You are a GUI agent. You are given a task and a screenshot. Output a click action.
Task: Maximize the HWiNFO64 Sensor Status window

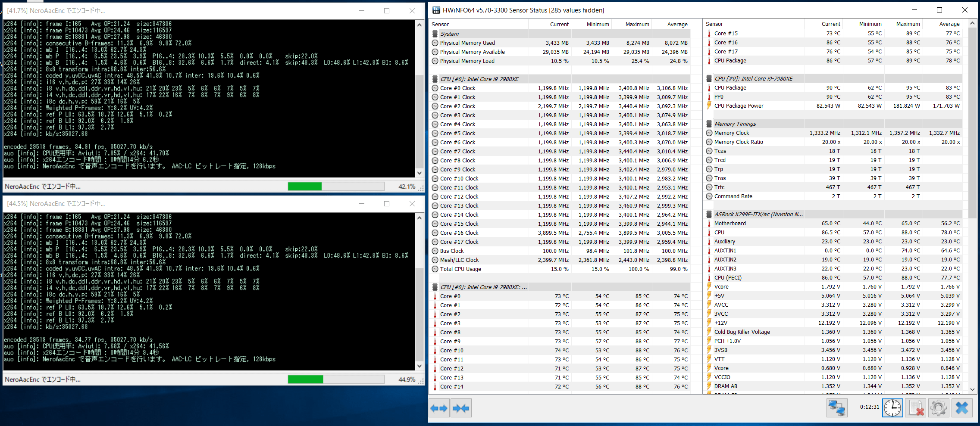coord(939,10)
